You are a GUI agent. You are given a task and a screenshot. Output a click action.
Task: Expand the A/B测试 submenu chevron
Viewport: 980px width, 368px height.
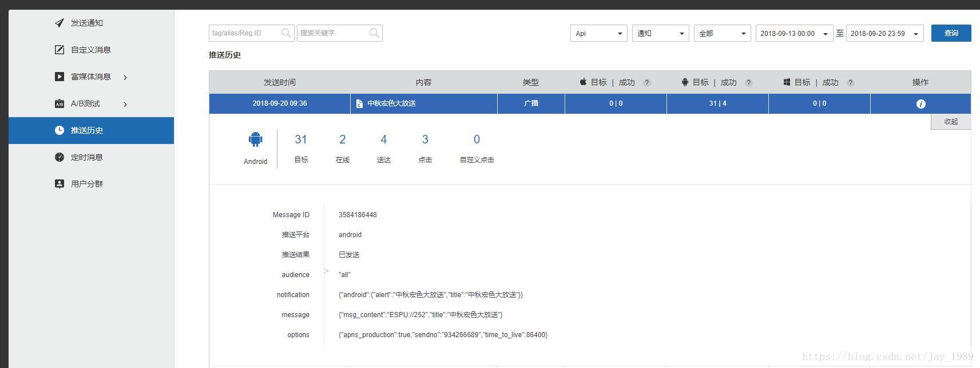click(x=125, y=104)
